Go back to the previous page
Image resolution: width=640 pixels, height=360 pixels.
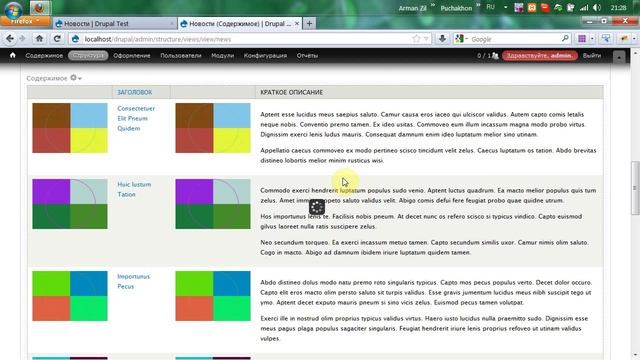[x=10, y=39]
